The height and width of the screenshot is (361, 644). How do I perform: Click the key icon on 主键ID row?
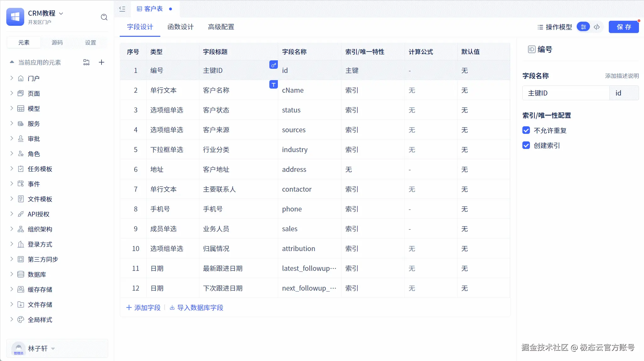[273, 65]
